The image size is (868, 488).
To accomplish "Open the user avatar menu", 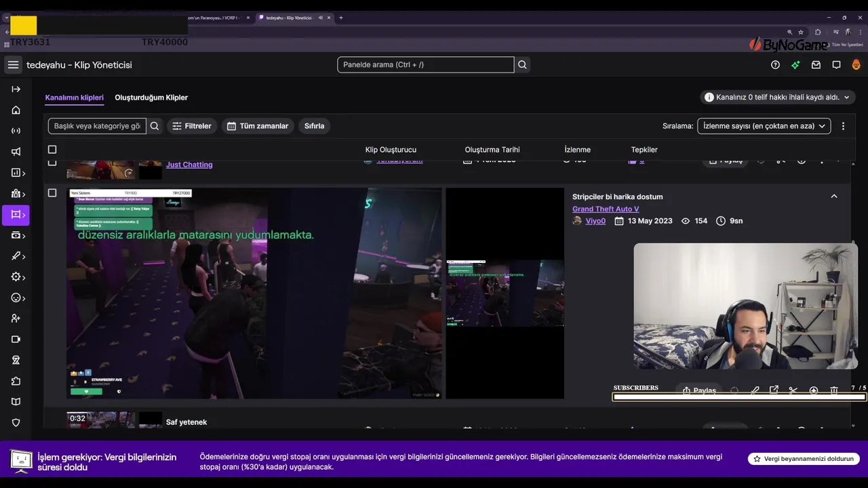I will click(x=856, y=65).
